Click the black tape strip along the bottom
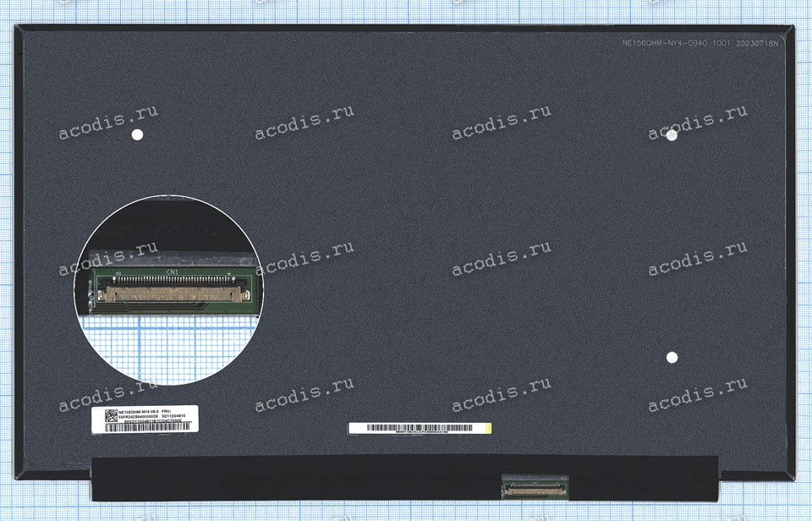812x521 pixels. (296, 476)
